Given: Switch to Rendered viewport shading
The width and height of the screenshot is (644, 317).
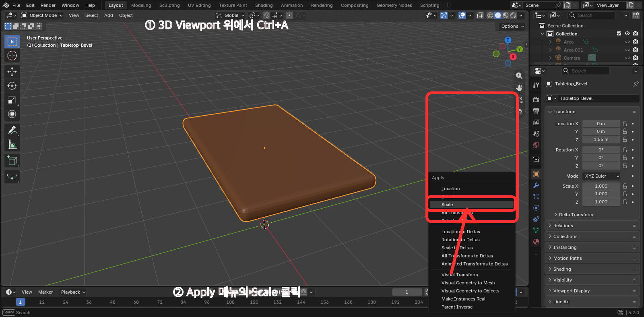Looking at the screenshot, I should 513,15.
